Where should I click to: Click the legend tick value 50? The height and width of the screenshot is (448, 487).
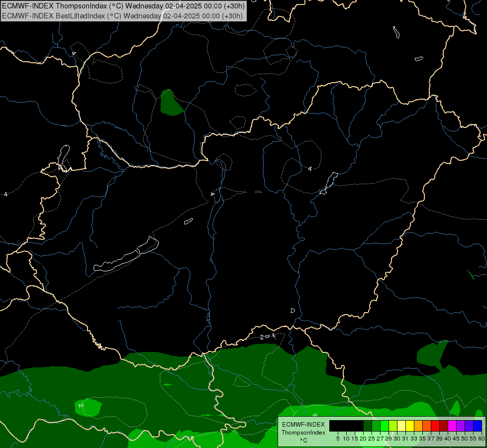click(465, 439)
